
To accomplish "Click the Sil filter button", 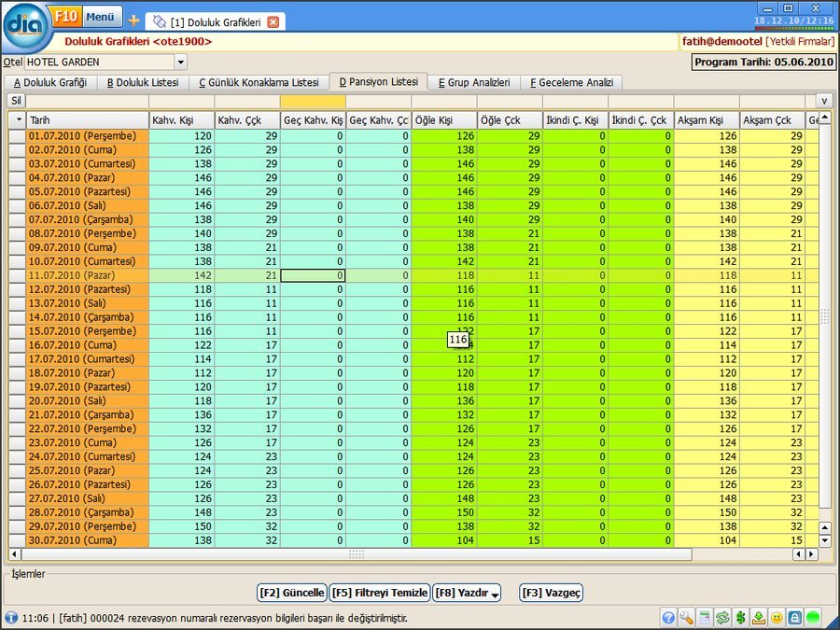I will click(16, 100).
